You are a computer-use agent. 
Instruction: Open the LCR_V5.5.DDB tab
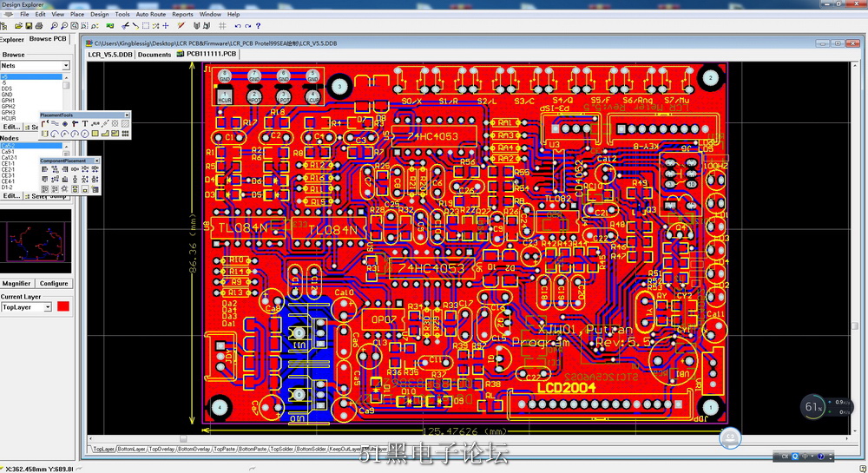(x=110, y=54)
